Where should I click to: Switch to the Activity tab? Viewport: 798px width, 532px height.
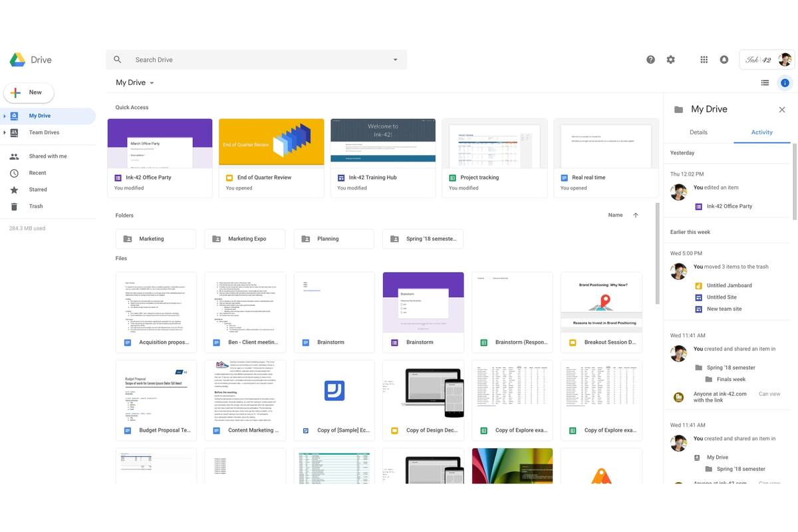[762, 131]
